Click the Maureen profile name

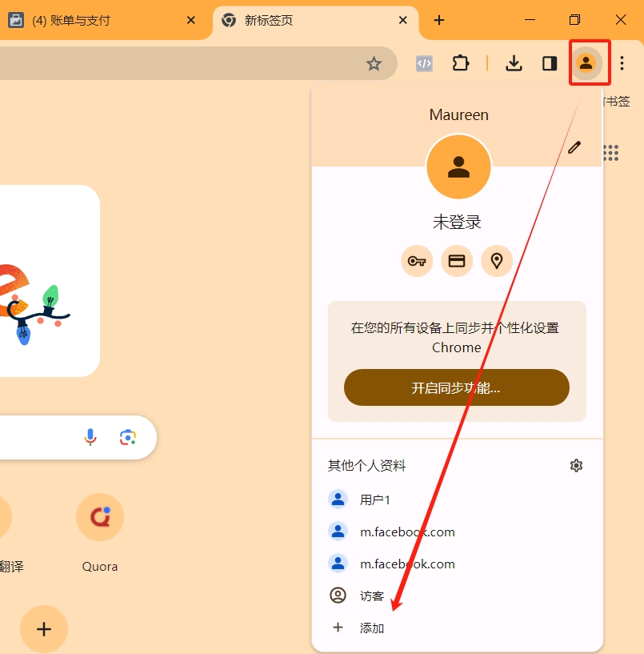[458, 114]
